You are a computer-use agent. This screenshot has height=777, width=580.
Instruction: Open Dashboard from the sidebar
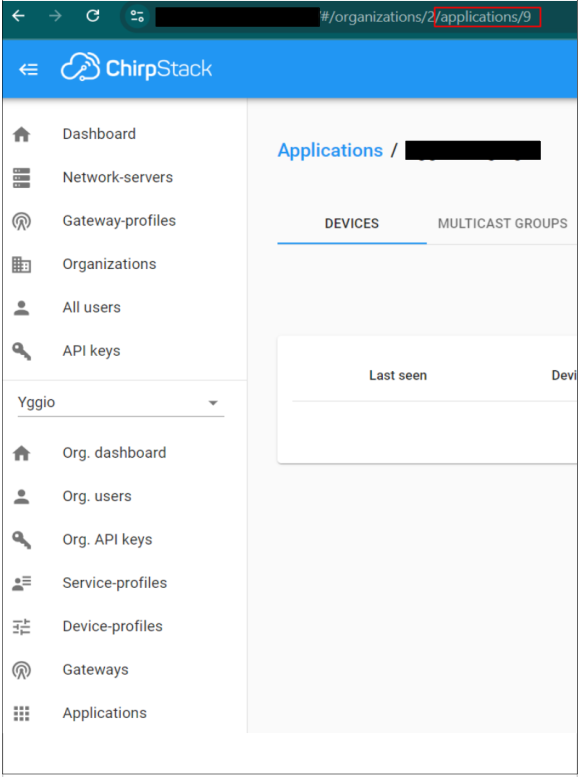[x=99, y=134]
